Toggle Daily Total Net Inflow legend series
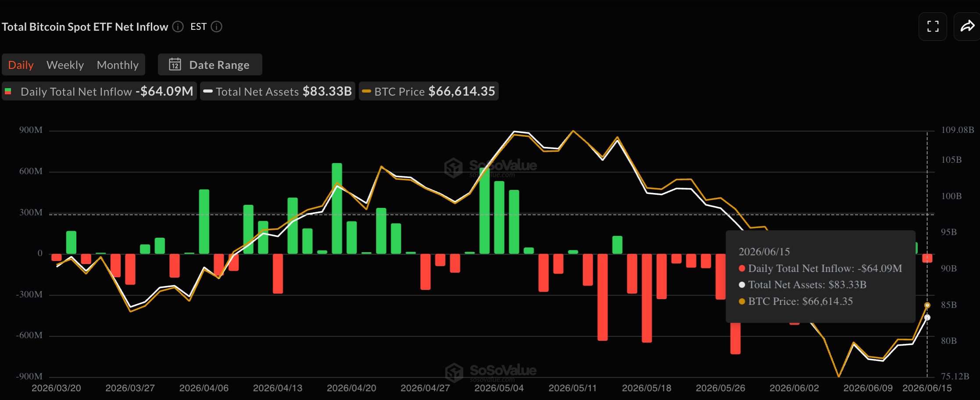This screenshot has width=980, height=400. [x=99, y=91]
